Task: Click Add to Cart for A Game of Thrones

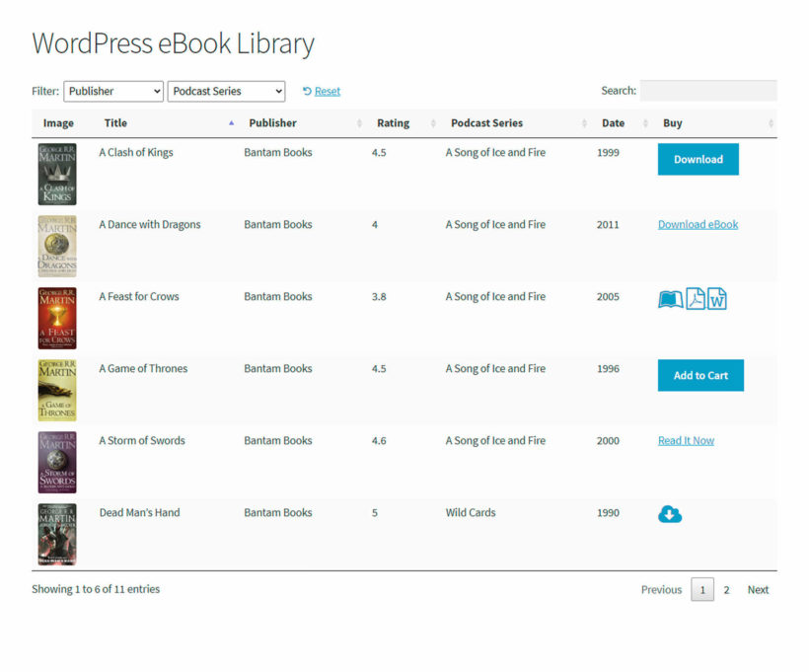Action: (x=700, y=375)
